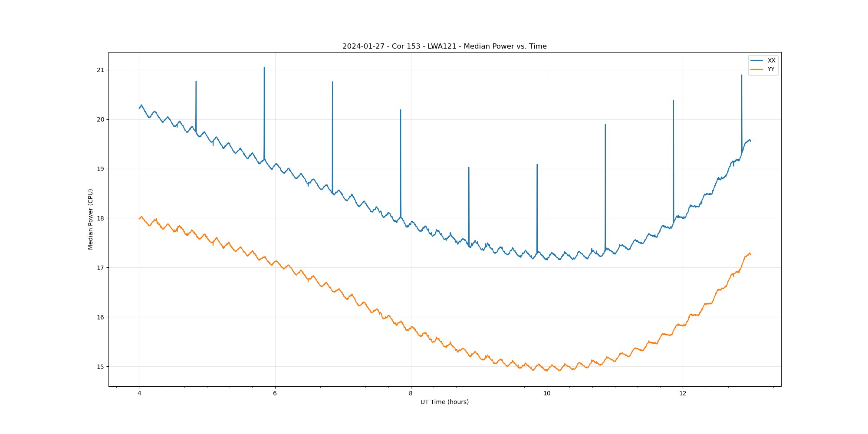The width and height of the screenshot is (868, 434).
Task: Click y-axis tick label 15
Action: point(101,367)
